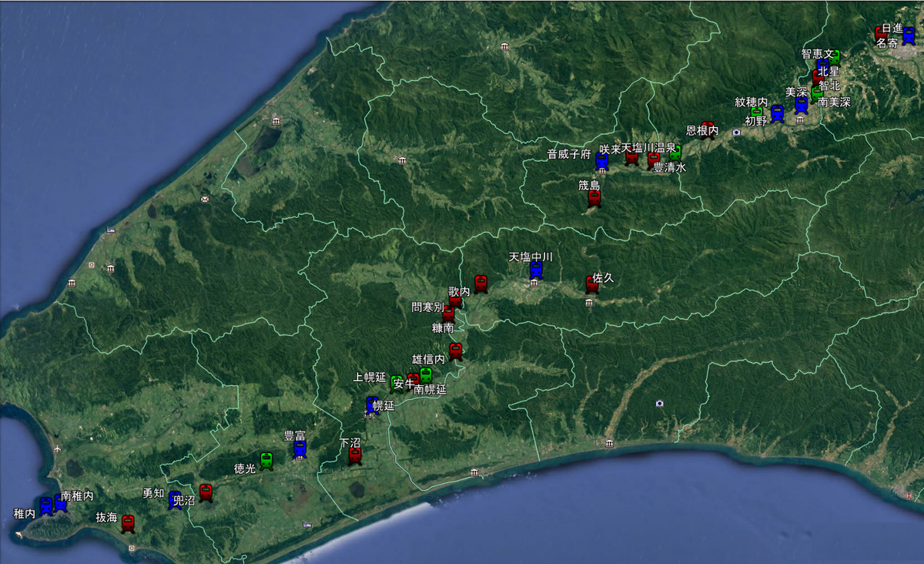Click the 歌内 label
Image resolution: width=924 pixels, height=564 pixels.
click(459, 292)
